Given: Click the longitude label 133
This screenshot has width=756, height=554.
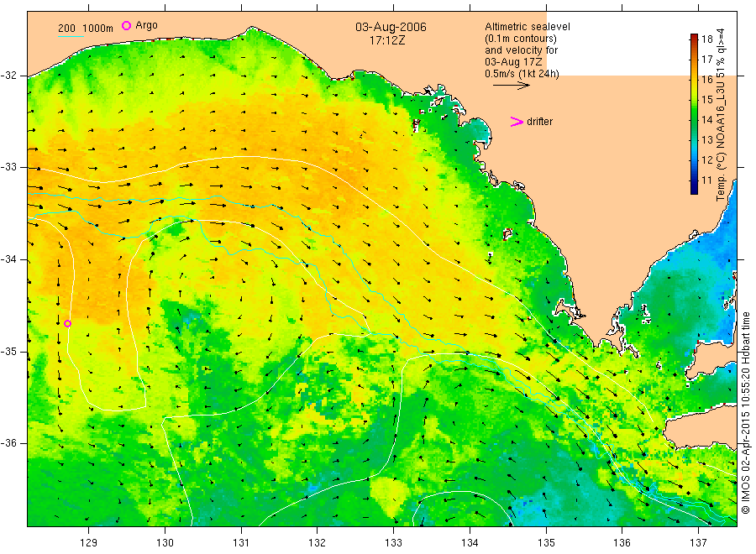Looking at the screenshot, I should click(x=393, y=543).
